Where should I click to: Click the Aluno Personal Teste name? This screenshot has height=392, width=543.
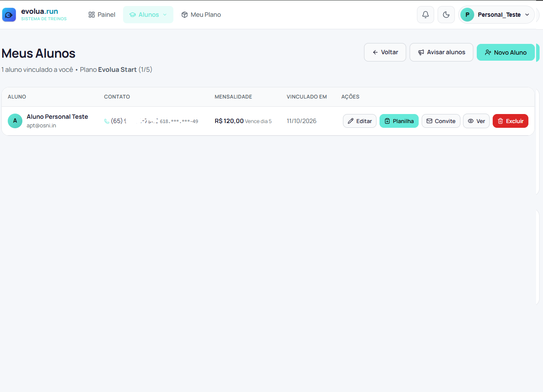tap(57, 117)
